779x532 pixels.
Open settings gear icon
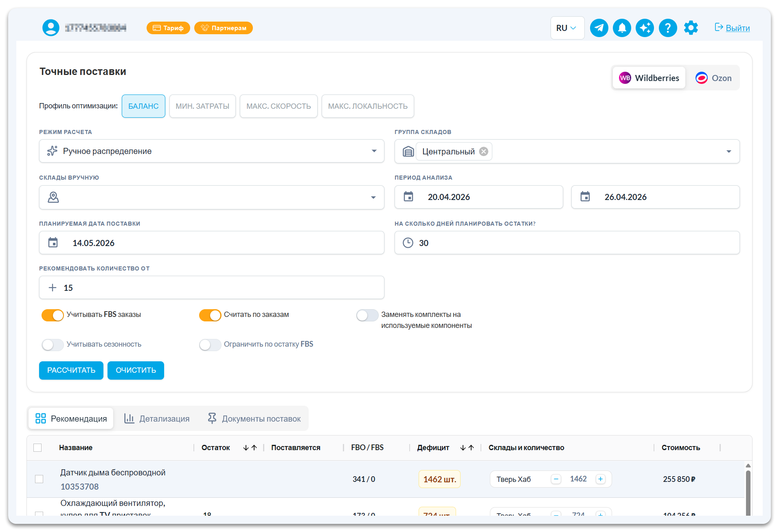tap(691, 28)
